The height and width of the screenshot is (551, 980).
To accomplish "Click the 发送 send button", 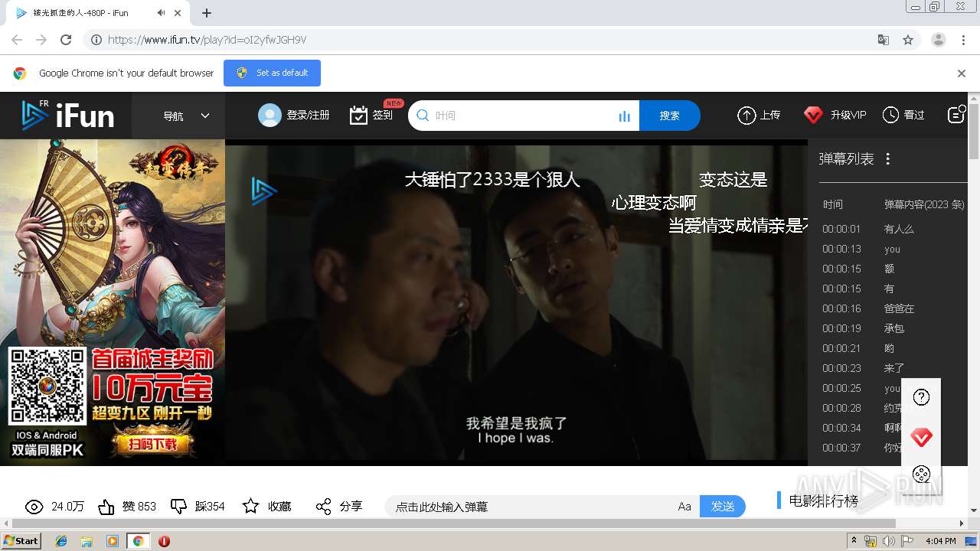I will point(723,507).
